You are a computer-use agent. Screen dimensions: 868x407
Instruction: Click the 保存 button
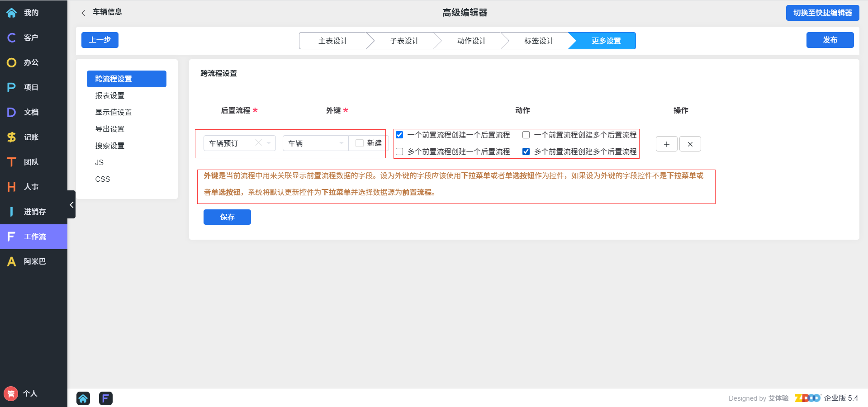coord(227,217)
